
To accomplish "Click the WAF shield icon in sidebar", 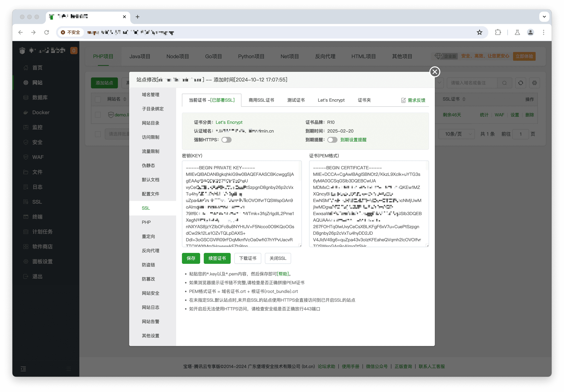I will pyautogui.click(x=26, y=157).
